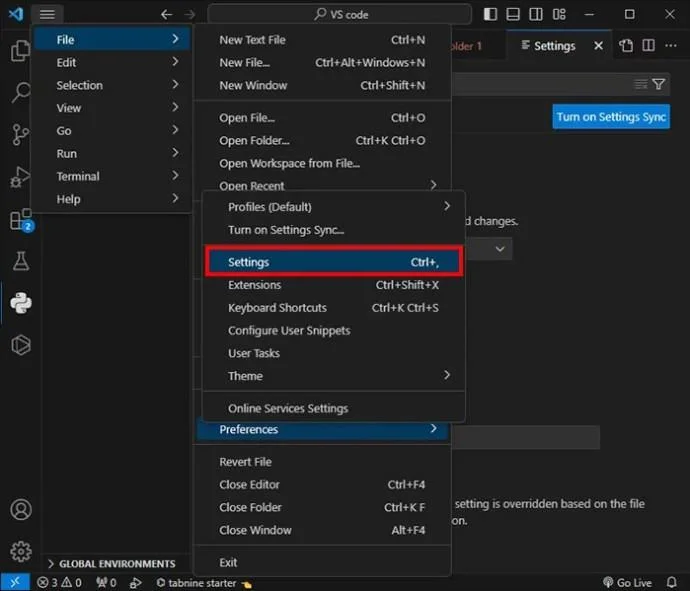Open the hexagon play icon in activity bar

21,345
